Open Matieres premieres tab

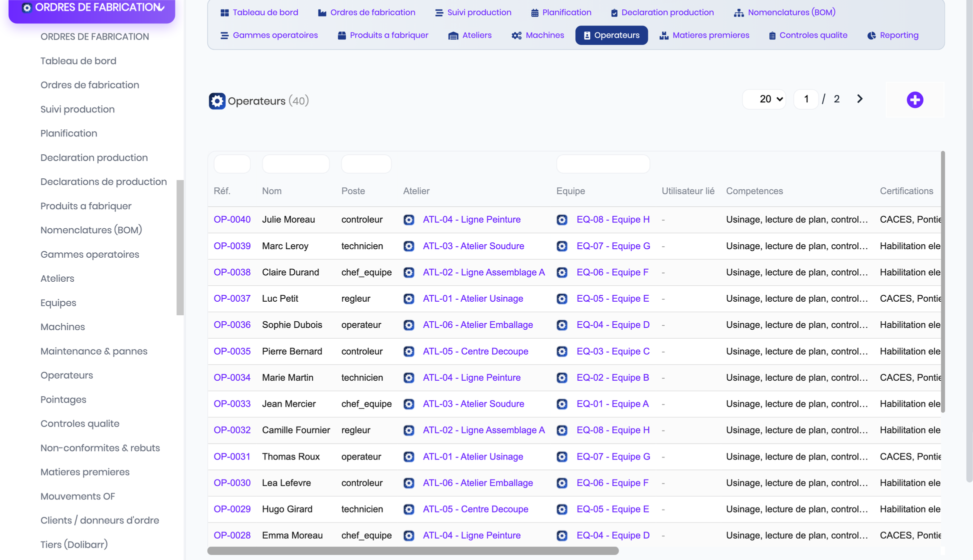pyautogui.click(x=704, y=35)
